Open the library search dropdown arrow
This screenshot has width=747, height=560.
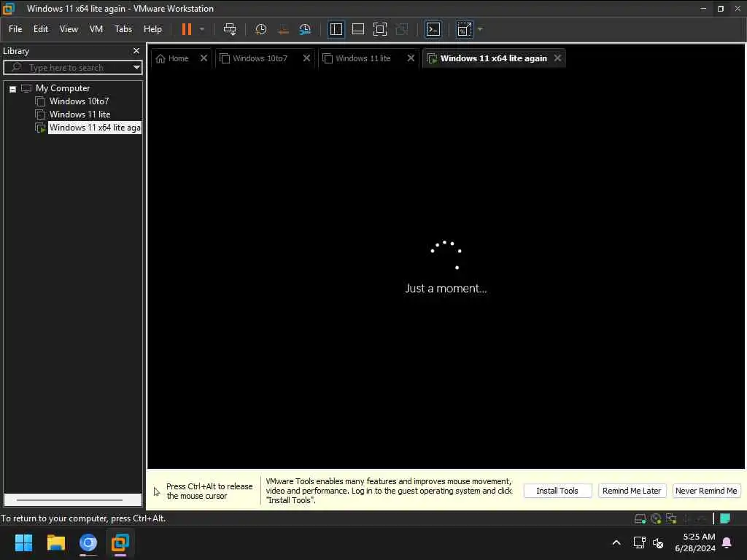(136, 67)
